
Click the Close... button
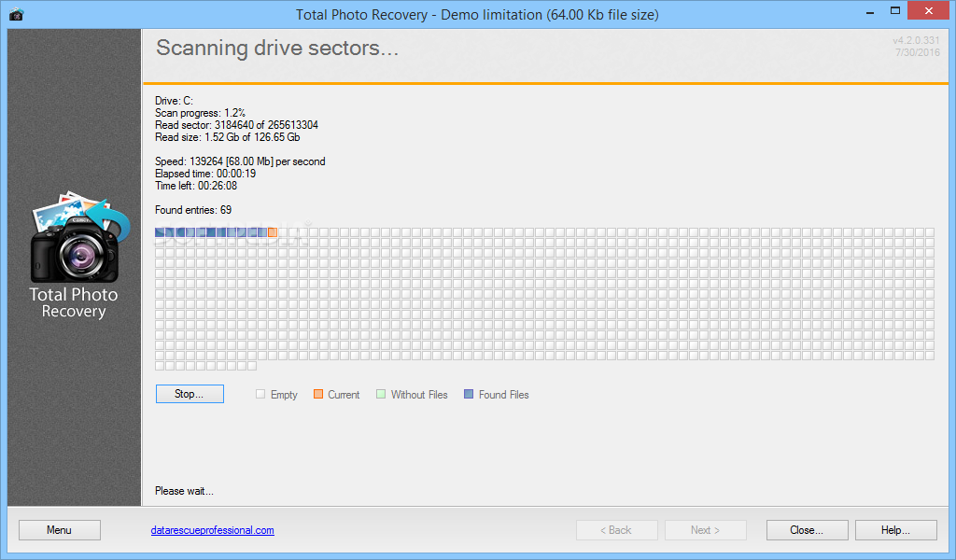(x=807, y=530)
